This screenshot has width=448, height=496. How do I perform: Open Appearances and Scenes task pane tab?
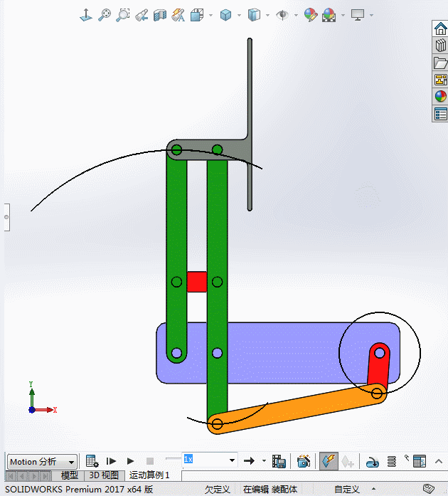tap(440, 97)
